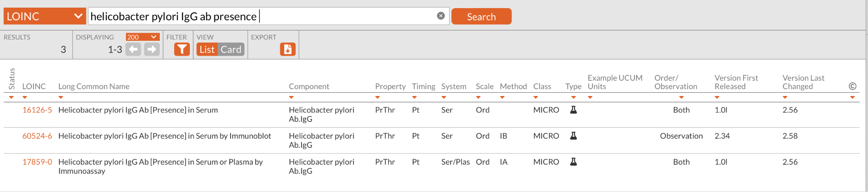Open LOINC code 60524-6 link
868x192 pixels.
37,136
